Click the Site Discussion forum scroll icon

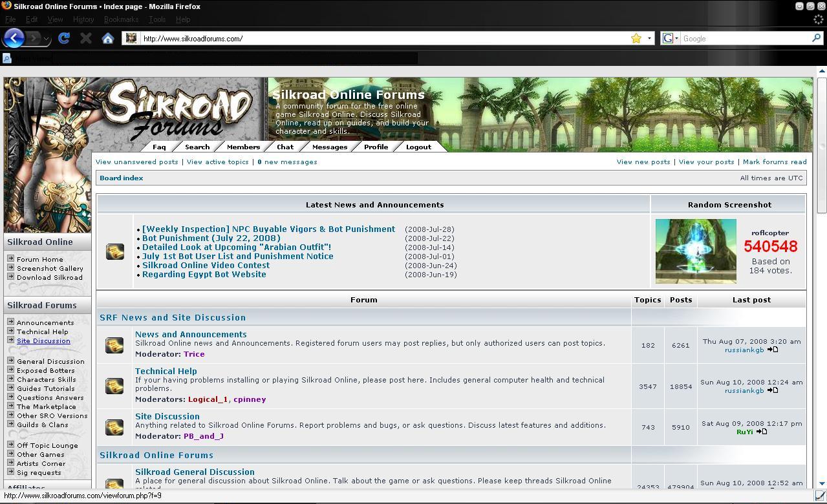tap(114, 427)
